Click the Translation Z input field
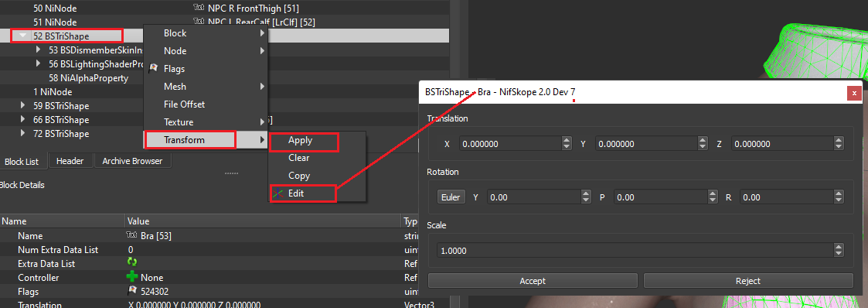This screenshot has height=308, width=868. (x=783, y=143)
